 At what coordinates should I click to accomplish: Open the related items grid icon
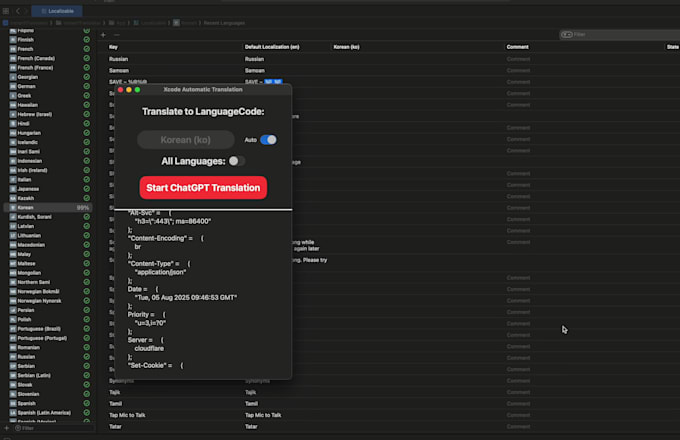pyautogui.click(x=6, y=11)
